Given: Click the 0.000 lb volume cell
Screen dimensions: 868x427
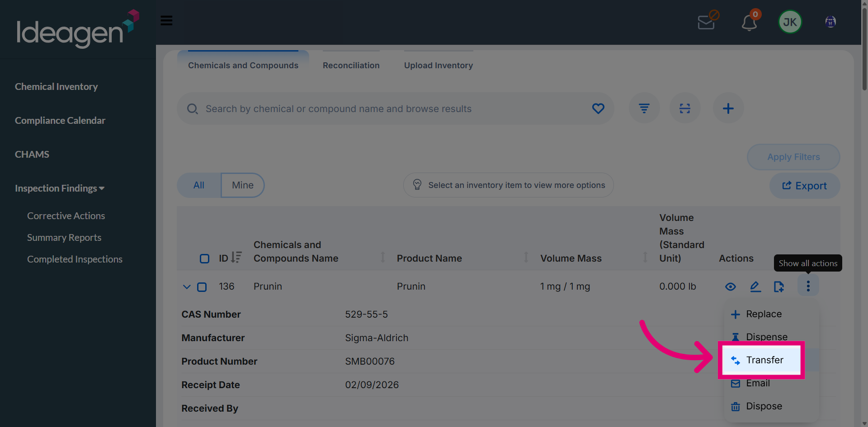Looking at the screenshot, I should [678, 286].
